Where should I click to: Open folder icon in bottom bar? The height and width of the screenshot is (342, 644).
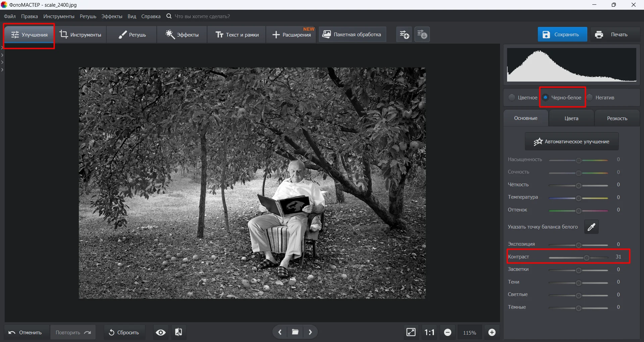click(295, 332)
